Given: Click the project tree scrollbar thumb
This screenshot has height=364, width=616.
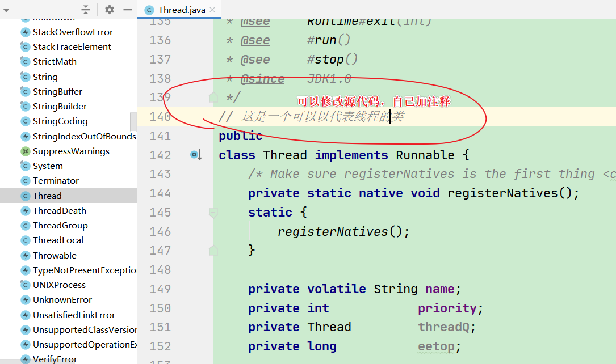Looking at the screenshot, I should click(133, 121).
